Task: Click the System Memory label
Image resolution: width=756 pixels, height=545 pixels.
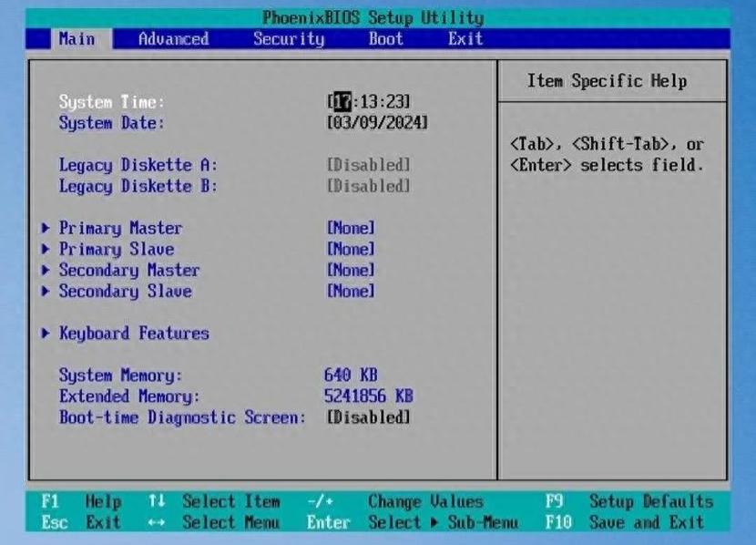Action: click(x=120, y=375)
